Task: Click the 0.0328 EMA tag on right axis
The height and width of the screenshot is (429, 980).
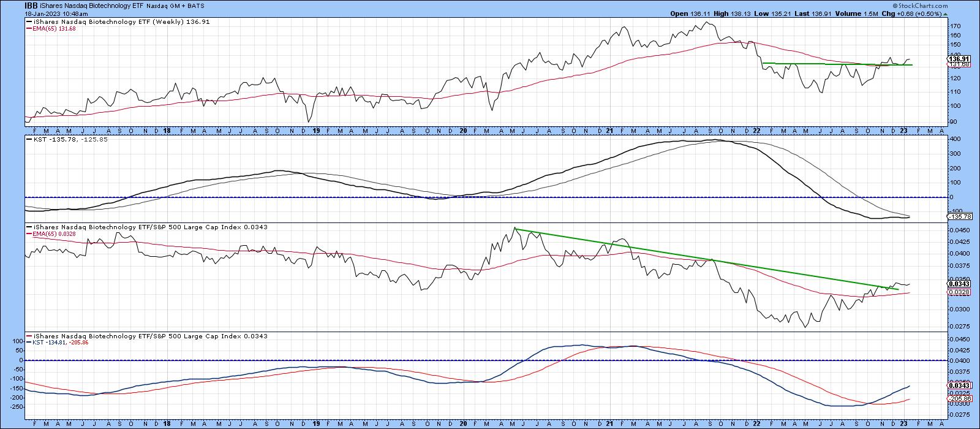Action: [957, 293]
